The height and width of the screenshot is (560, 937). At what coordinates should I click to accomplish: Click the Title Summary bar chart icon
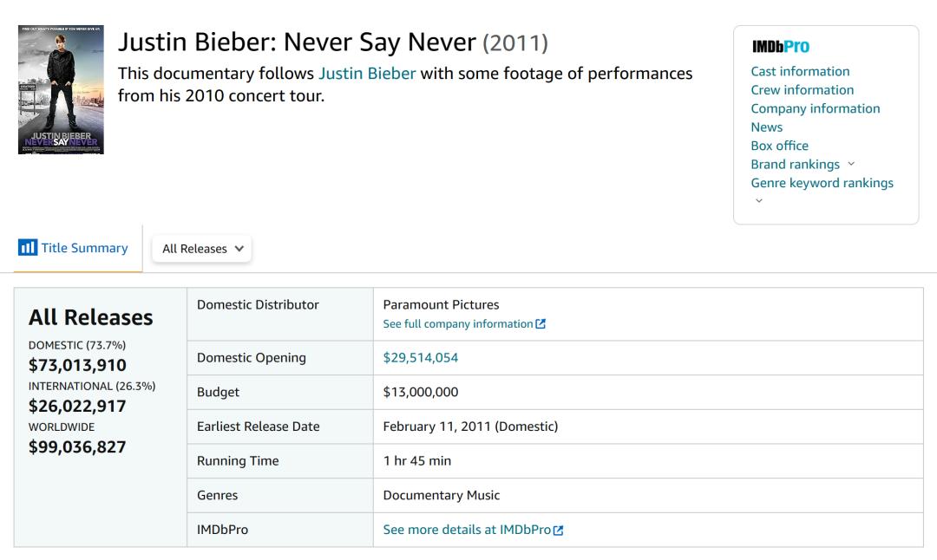(28, 247)
